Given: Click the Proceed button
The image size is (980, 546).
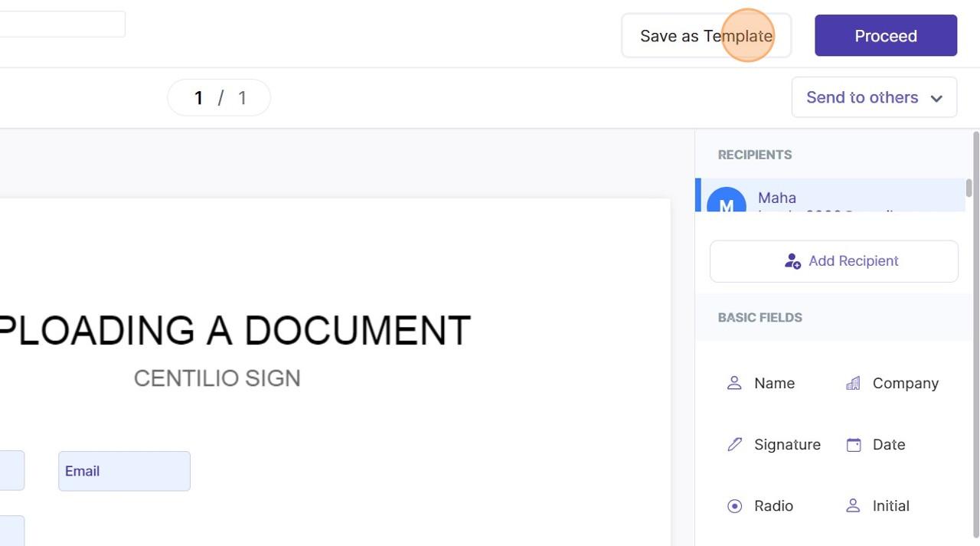Looking at the screenshot, I should point(886,35).
